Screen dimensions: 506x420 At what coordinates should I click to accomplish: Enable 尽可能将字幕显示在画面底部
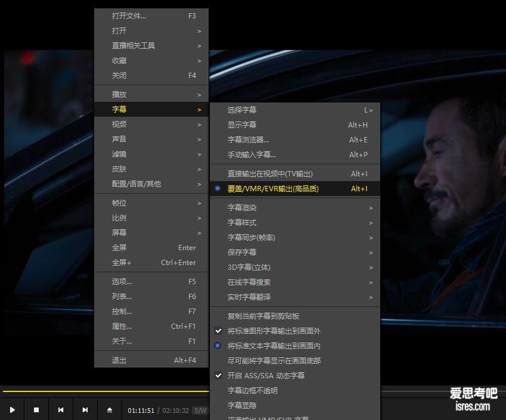[x=295, y=360]
